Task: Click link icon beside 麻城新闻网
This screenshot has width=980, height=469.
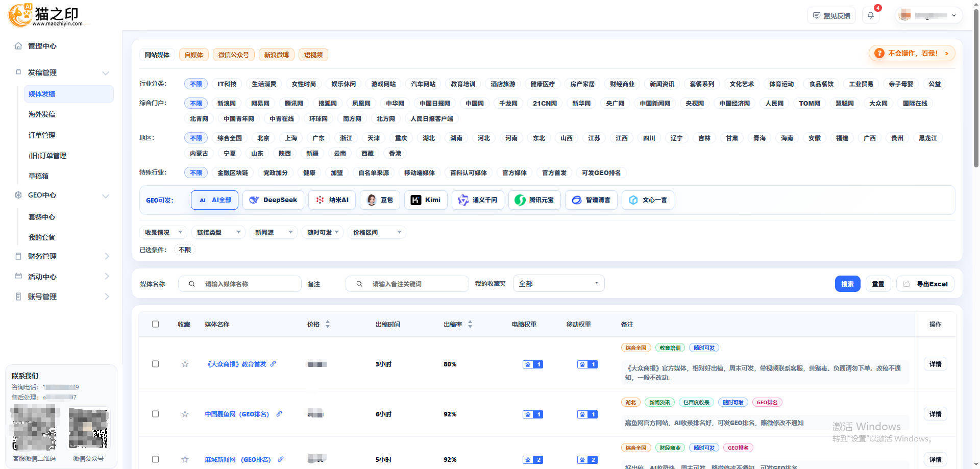Action: pos(281,459)
